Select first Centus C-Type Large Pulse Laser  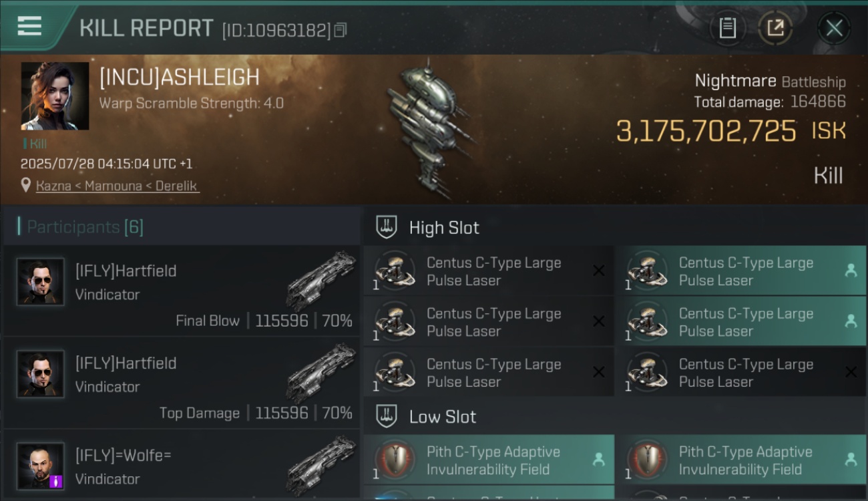[x=489, y=272]
